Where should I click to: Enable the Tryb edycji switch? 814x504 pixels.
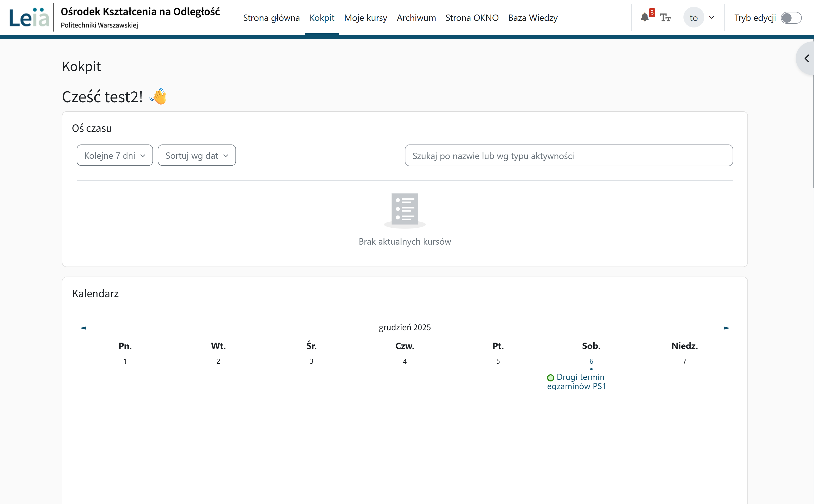pos(791,18)
